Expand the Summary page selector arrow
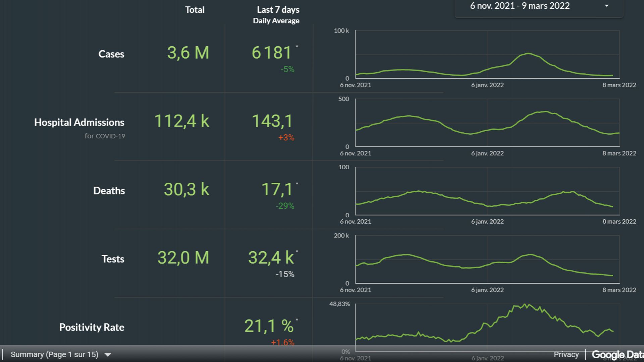The image size is (644, 362). 108,355
